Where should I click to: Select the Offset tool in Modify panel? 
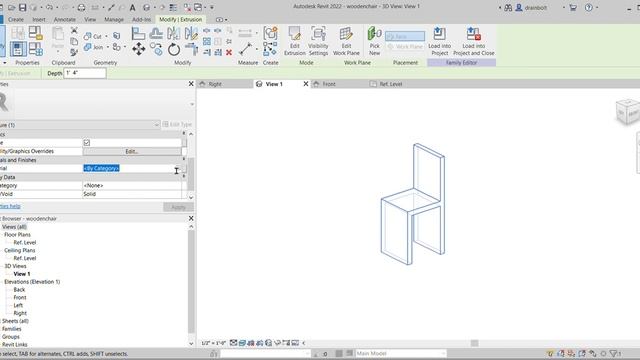pyautogui.click(x=156, y=33)
